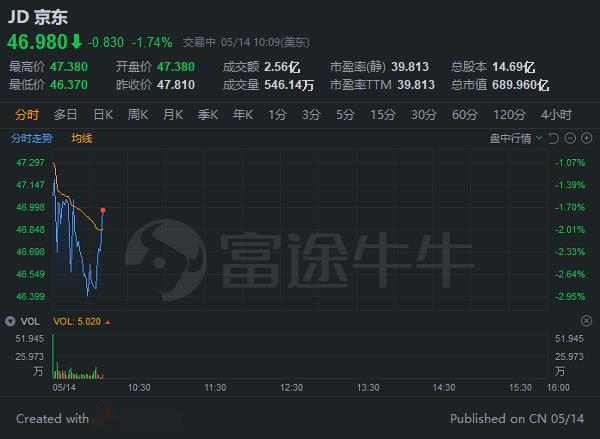The height and width of the screenshot is (439, 600).
Task: Click the -0.830 price change value
Action: (106, 42)
